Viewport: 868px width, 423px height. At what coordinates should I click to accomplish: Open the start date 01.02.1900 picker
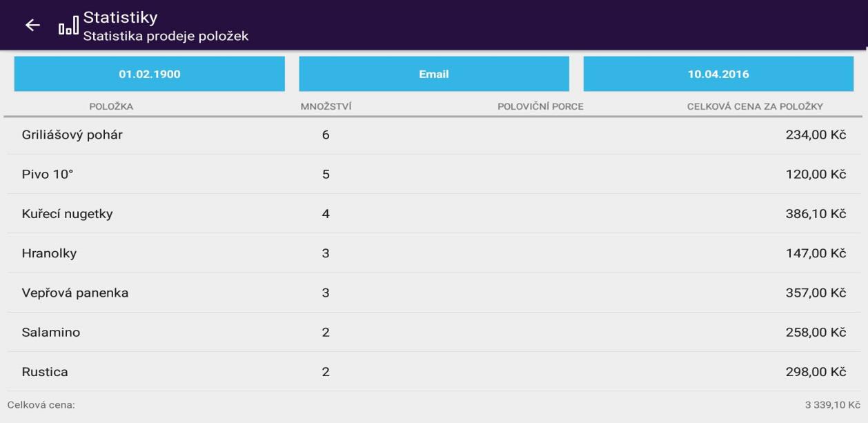(150, 75)
